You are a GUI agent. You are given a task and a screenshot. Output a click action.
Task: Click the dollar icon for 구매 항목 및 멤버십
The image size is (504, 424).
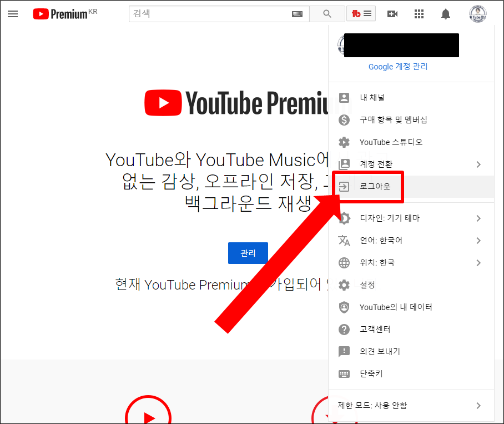(x=344, y=119)
